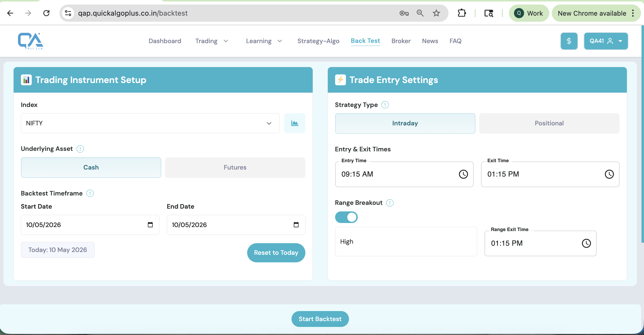Open the tab search icon

coord(489,13)
